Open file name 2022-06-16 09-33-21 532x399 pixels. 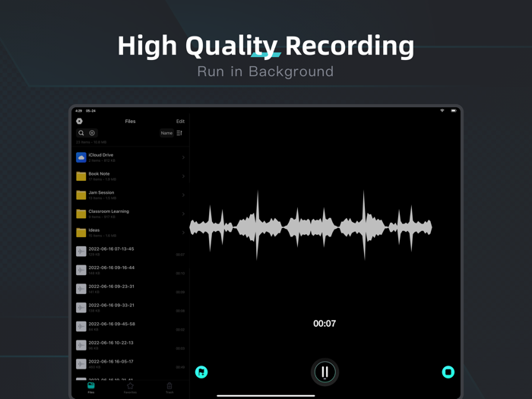coord(111,306)
